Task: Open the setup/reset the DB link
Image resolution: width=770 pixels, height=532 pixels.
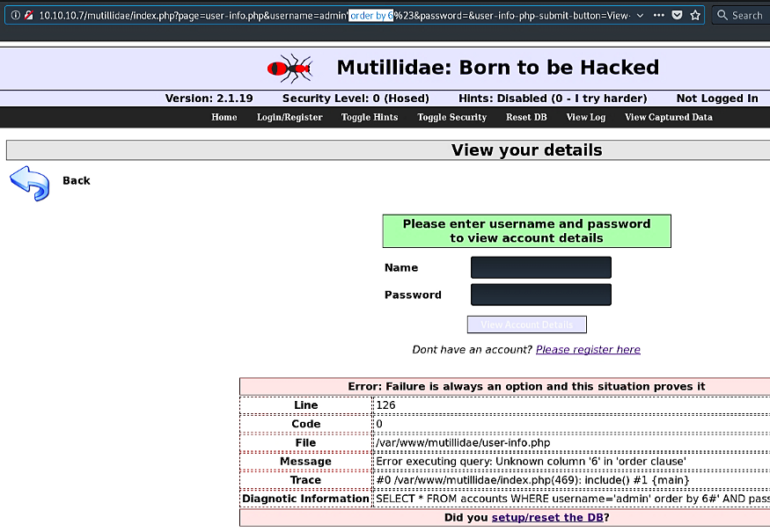Action: pos(547,517)
